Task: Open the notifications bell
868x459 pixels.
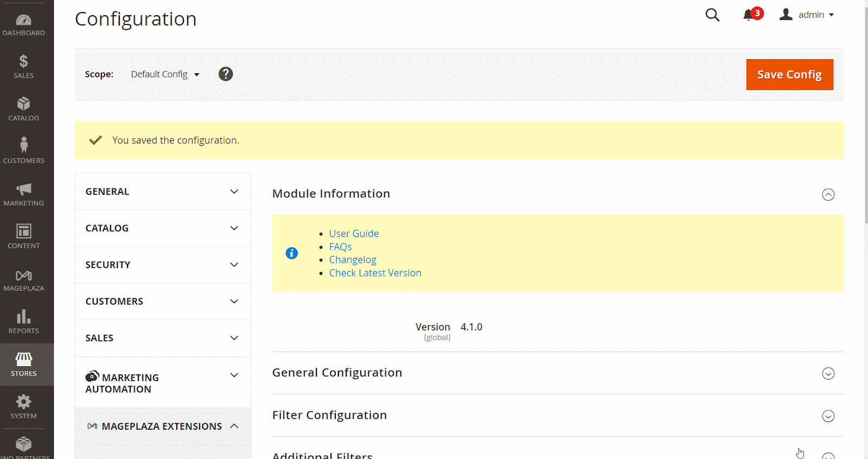Action: click(749, 15)
